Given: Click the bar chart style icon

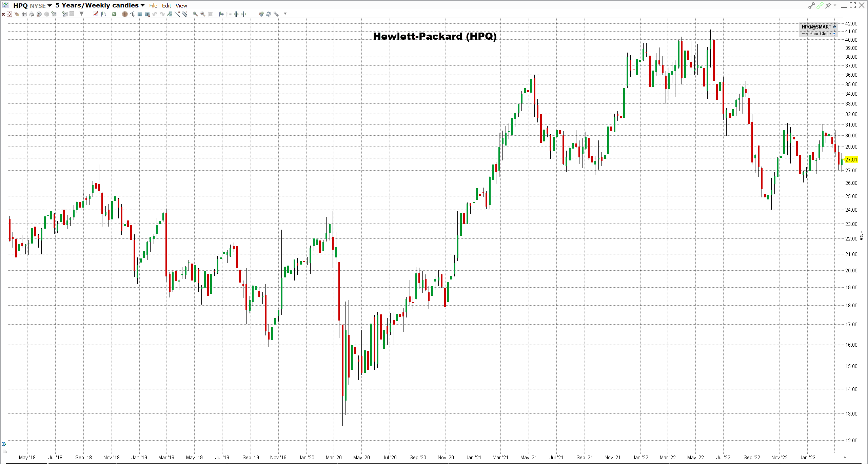Looking at the screenshot, I should pos(103,14).
